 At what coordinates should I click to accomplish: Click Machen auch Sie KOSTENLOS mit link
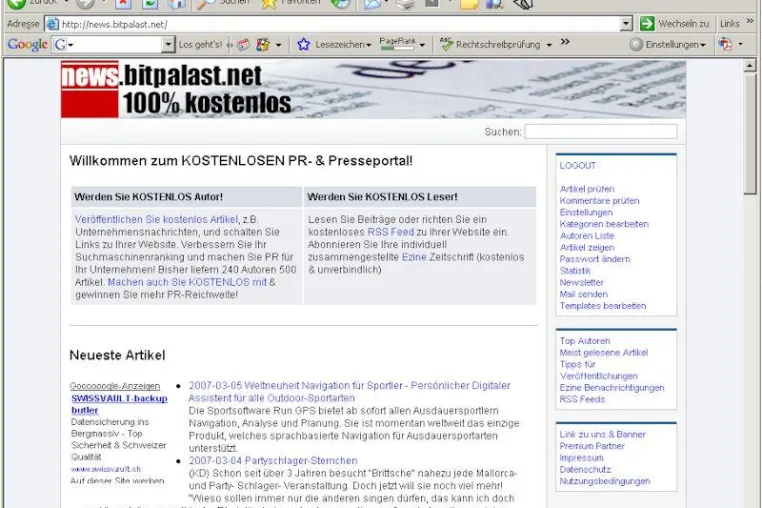pos(187,282)
